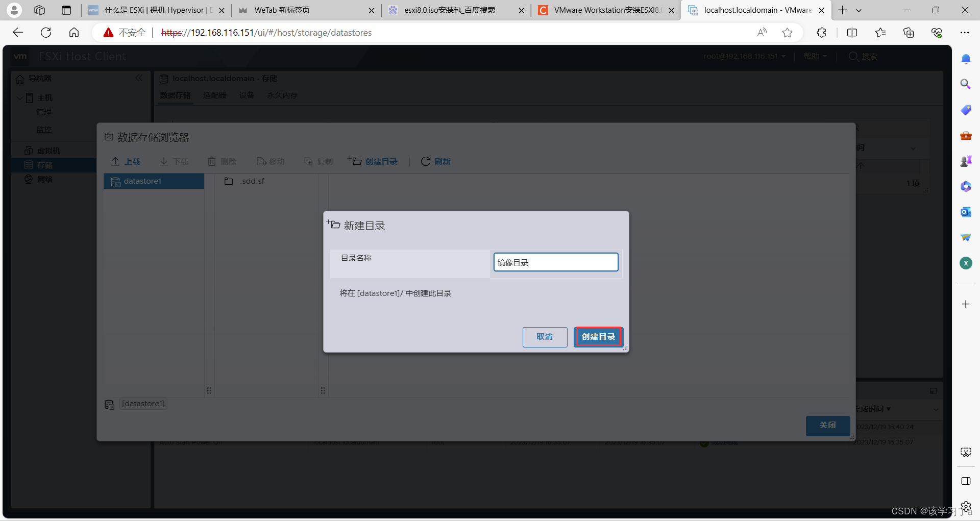
Task: Select 管理 under 主机
Action: 44,112
